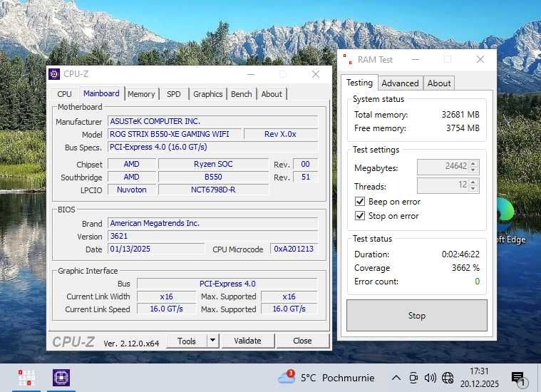The width and height of the screenshot is (541, 392).
Task: Click the Rev X.0x model revision field
Action: 281,134
